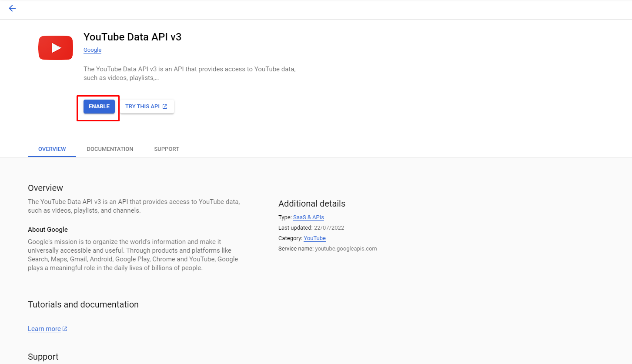Enable the YouTube Data API v3
This screenshot has width=632, height=364.
pos(99,107)
